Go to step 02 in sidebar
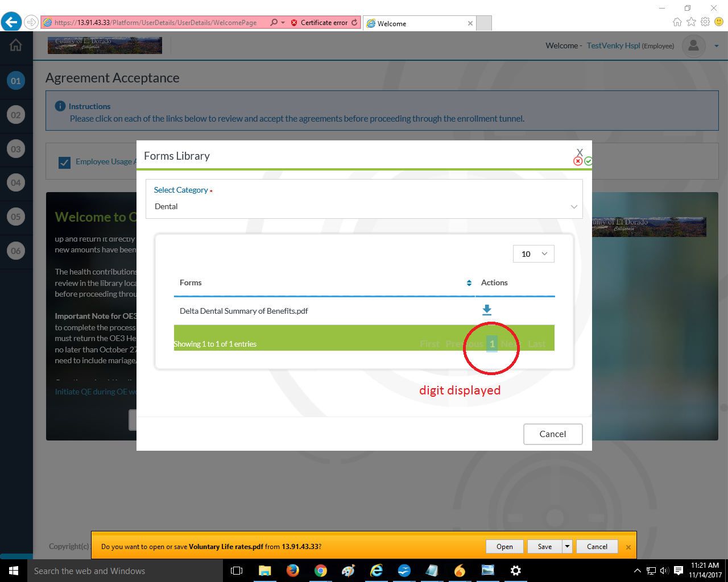This screenshot has height=582, width=728. pyautogui.click(x=16, y=115)
